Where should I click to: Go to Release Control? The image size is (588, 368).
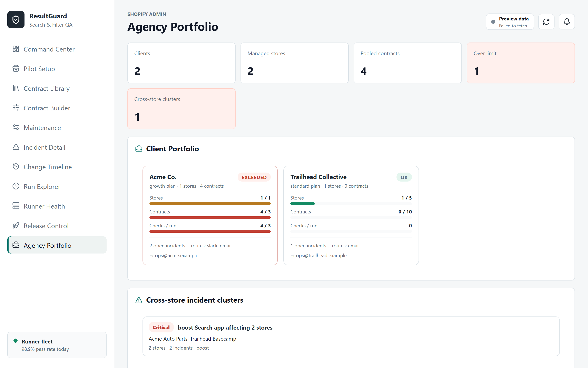57,226
